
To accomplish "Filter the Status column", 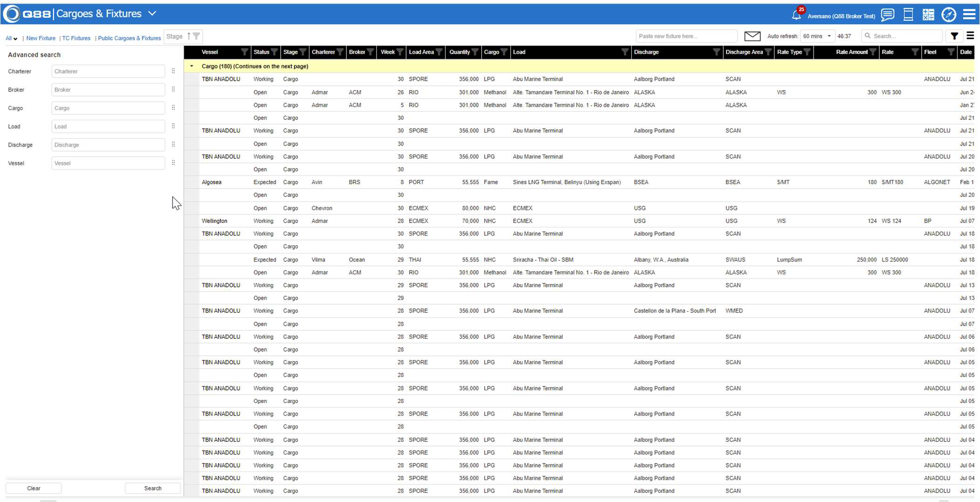I will tap(274, 52).
